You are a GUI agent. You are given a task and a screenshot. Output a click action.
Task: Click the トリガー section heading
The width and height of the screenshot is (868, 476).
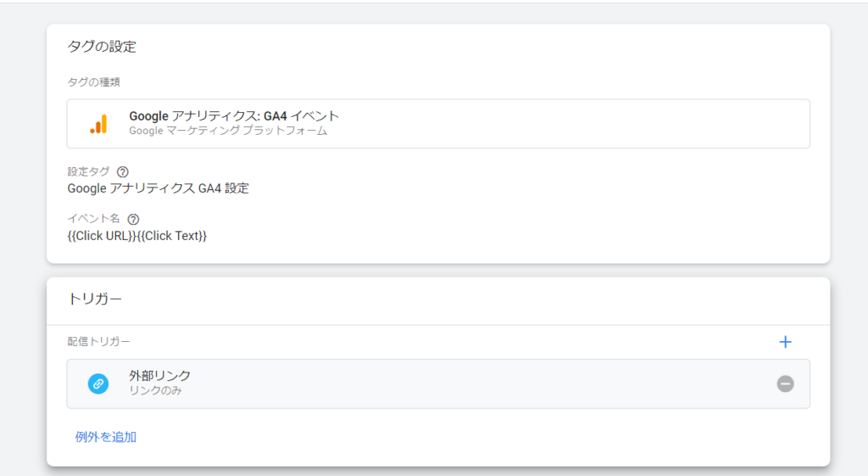tap(95, 299)
